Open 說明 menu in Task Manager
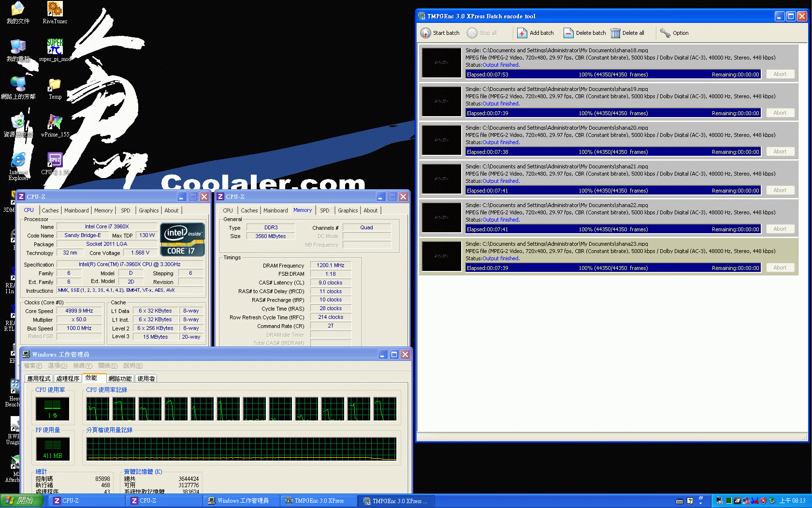This screenshot has height=508, width=812. [x=133, y=366]
